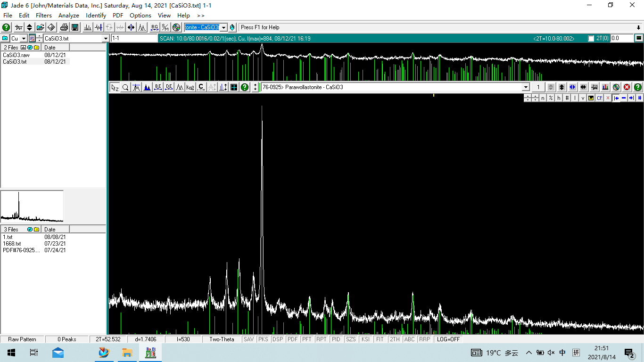Toggle the blue CF button
The width and height of the screenshot is (644, 362).
600,98
